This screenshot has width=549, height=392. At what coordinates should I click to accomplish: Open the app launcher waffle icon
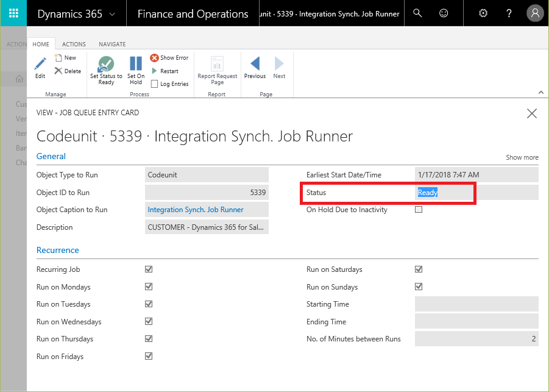[x=13, y=13]
